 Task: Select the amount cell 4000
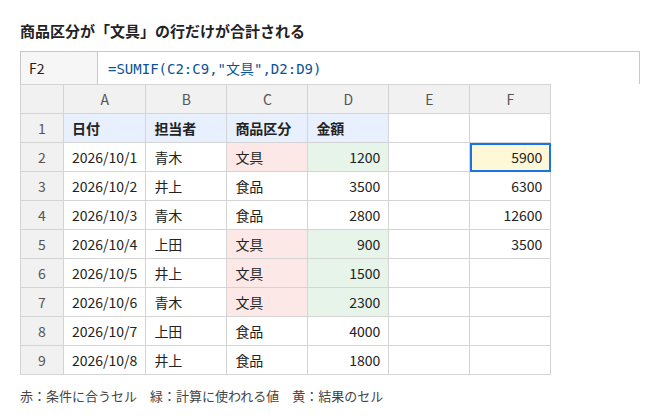[348, 332]
